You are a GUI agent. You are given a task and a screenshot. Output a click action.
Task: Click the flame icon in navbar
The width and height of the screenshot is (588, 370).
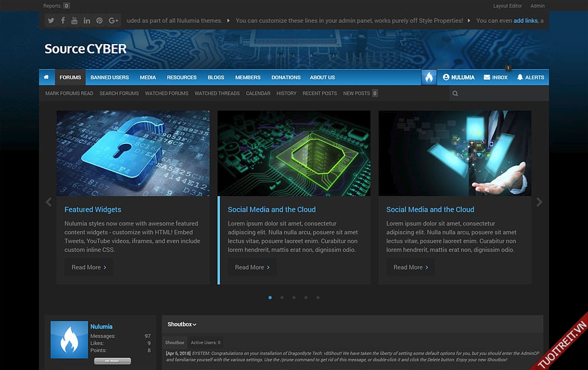click(x=429, y=78)
